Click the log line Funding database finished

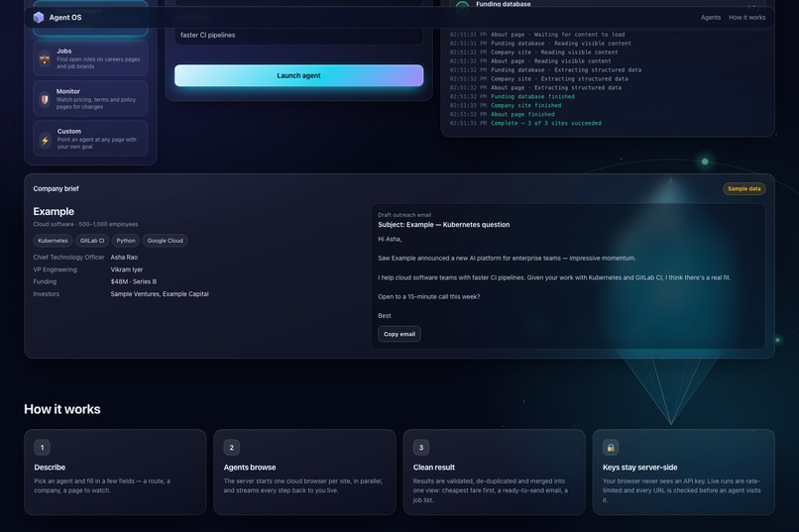[532, 97]
